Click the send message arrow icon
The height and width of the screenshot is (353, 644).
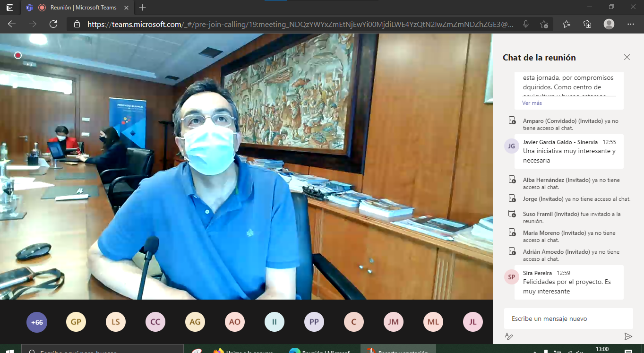click(628, 336)
